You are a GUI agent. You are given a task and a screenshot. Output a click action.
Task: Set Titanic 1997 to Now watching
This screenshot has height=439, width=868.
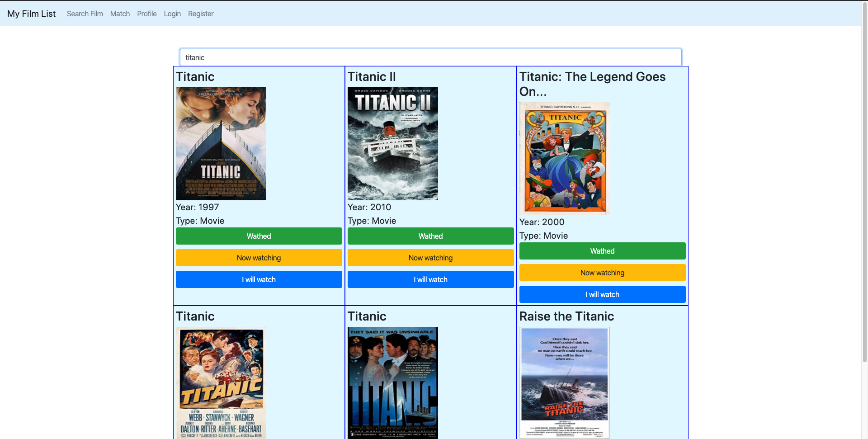(x=259, y=258)
